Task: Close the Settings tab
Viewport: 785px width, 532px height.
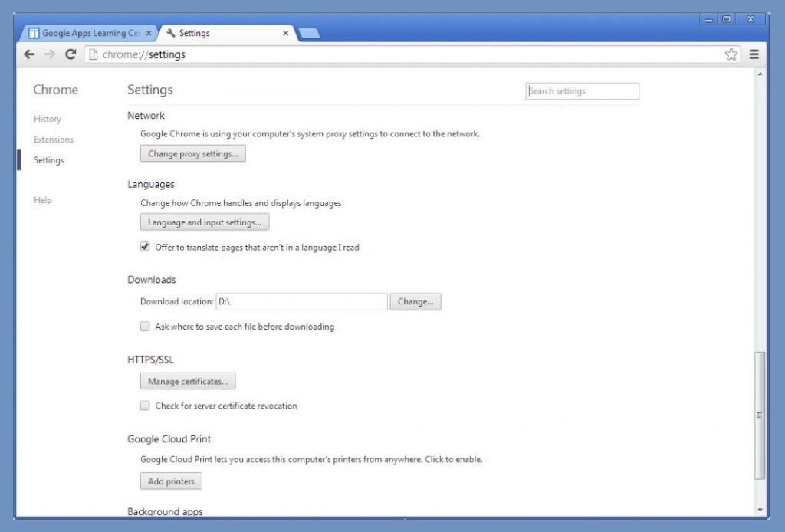Action: pyautogui.click(x=285, y=33)
